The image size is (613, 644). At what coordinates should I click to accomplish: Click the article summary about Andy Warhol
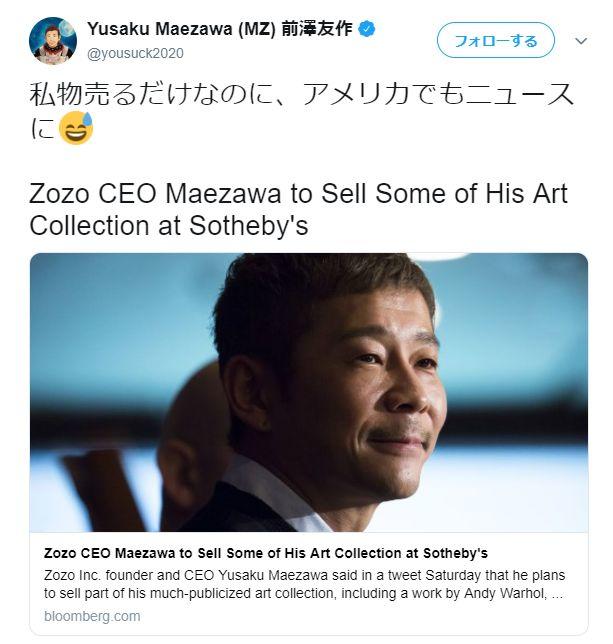(x=304, y=584)
